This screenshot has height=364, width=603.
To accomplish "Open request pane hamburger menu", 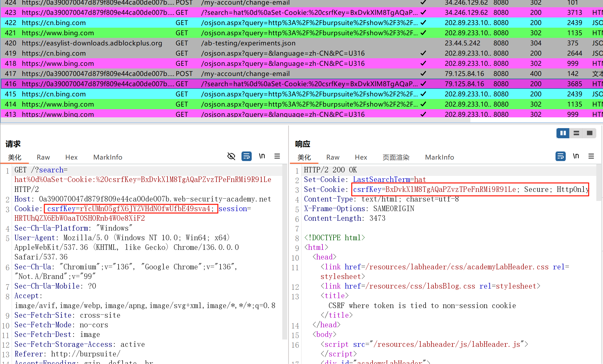I will (x=277, y=156).
